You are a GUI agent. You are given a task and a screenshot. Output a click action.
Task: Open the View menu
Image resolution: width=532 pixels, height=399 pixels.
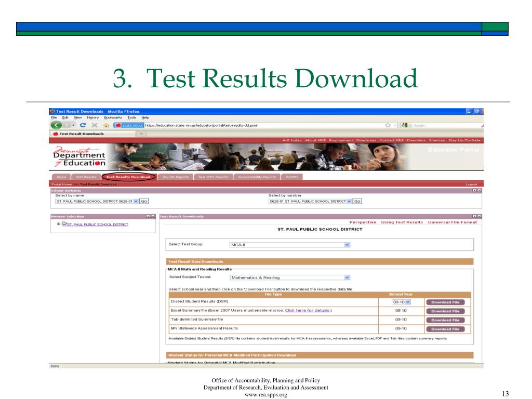78,118
